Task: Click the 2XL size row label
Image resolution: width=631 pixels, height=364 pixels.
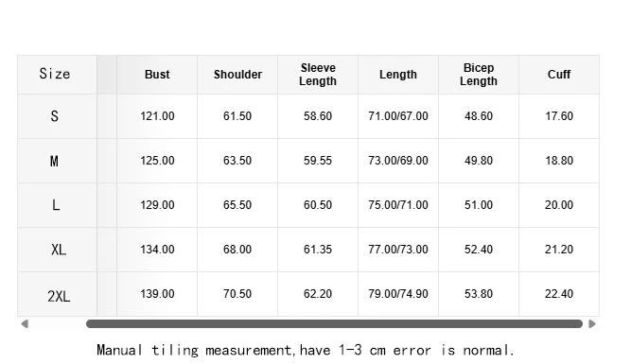Action: [x=57, y=294]
